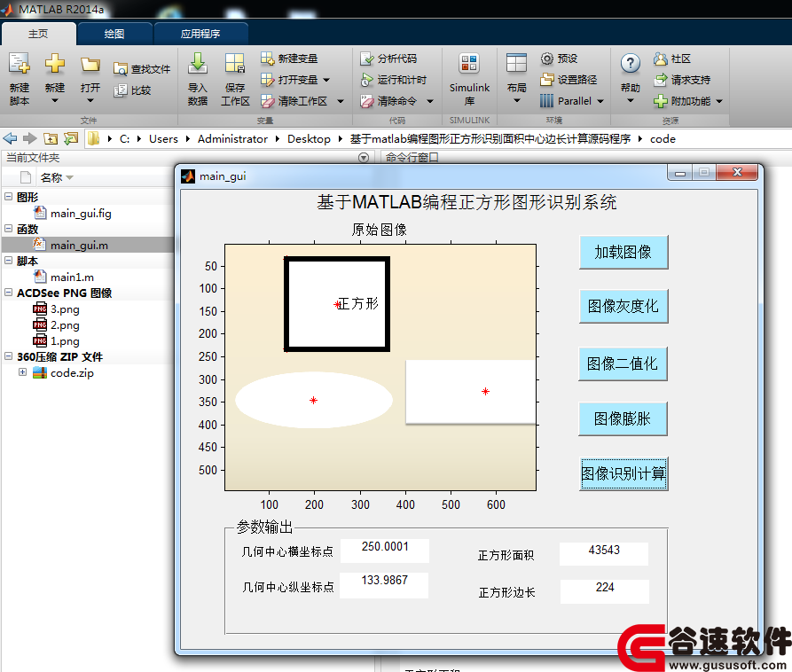This screenshot has width=792, height=672.
Task: Click the 正方形边长 value field
Action: pyautogui.click(x=605, y=591)
